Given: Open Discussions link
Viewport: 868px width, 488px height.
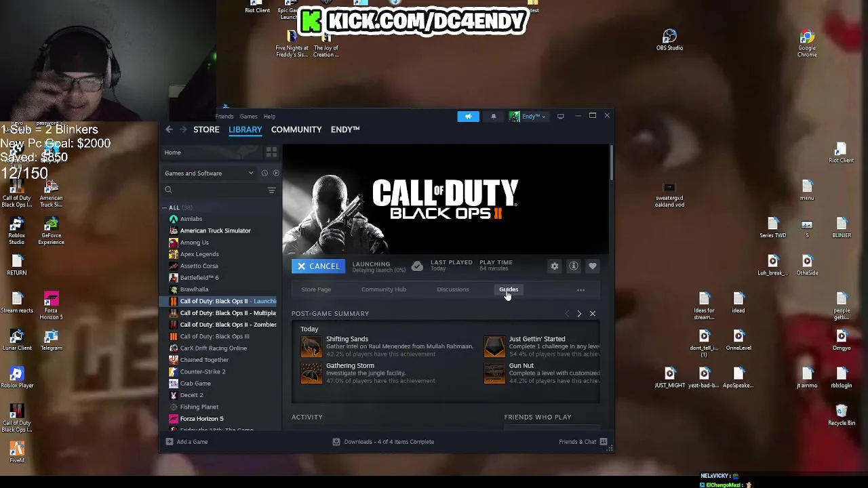Looking at the screenshot, I should [452, 289].
